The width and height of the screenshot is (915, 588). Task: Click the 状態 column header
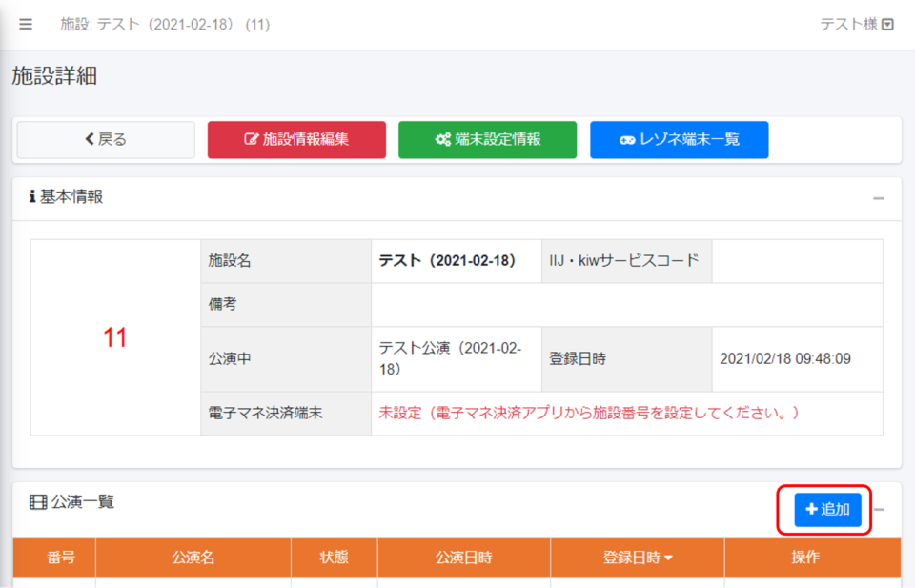[335, 558]
